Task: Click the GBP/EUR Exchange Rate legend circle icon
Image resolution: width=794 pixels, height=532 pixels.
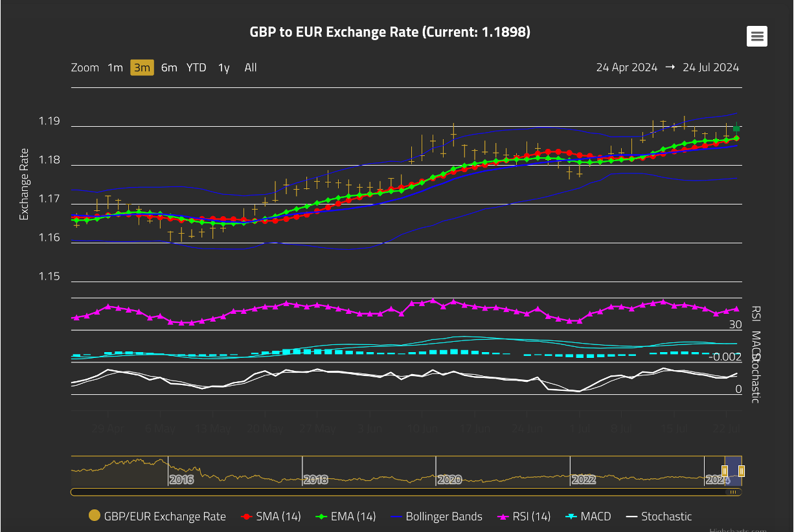Action: pyautogui.click(x=95, y=516)
